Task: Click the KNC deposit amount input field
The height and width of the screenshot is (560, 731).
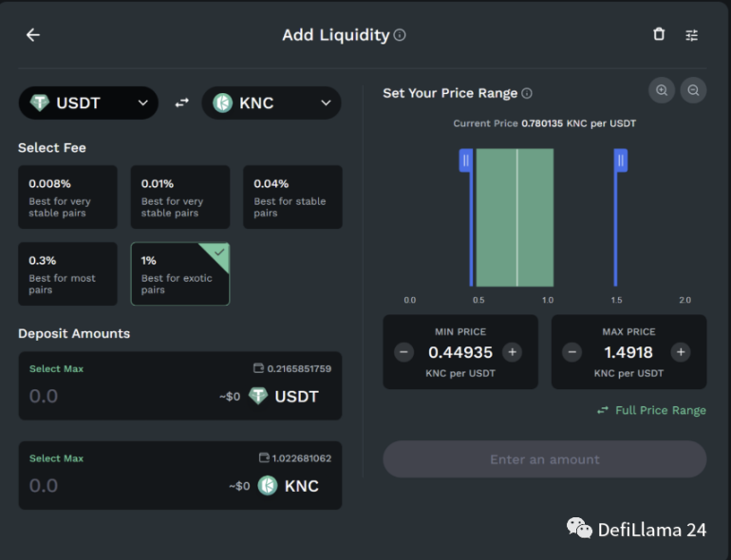Action: point(114,486)
